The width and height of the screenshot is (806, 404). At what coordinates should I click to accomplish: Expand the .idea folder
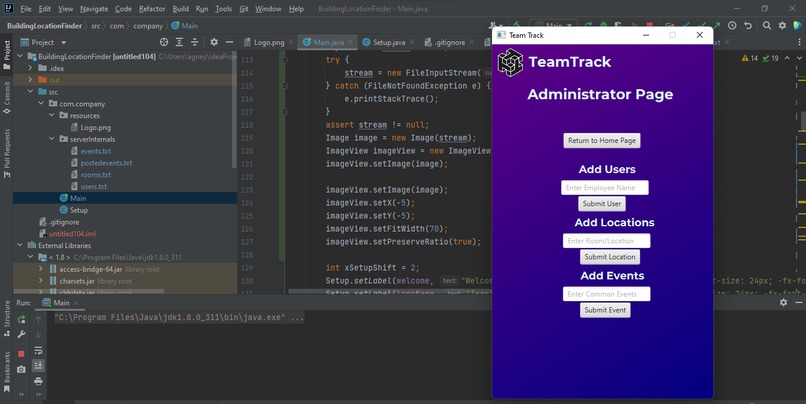[x=30, y=68]
